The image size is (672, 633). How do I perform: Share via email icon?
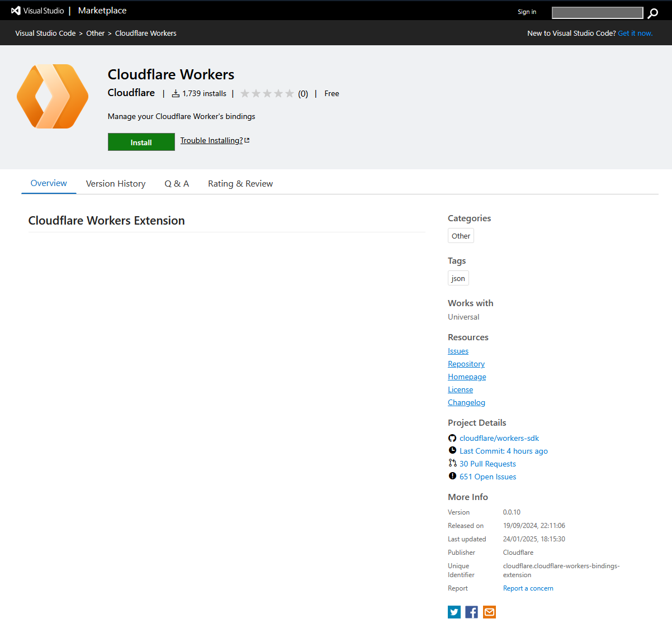[489, 612]
